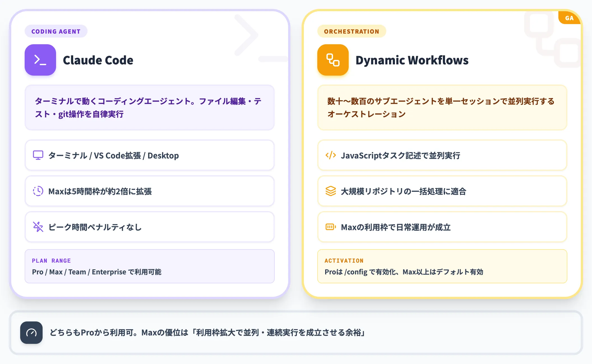Click the crossed-out lightning icon beside ピーク時間ペナルティなし

click(x=38, y=227)
